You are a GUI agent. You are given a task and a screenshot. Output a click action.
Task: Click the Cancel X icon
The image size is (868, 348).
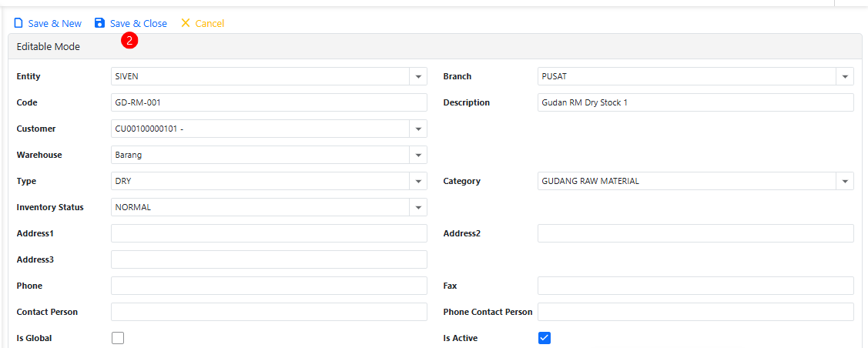pos(186,23)
